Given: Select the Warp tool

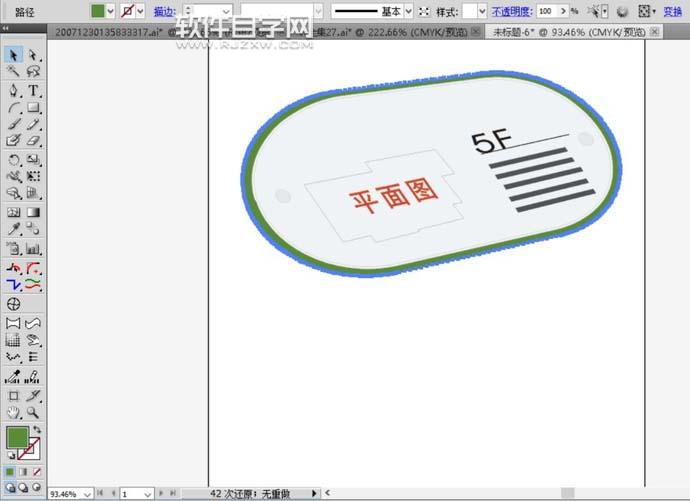Looking at the screenshot, I should point(13,176).
